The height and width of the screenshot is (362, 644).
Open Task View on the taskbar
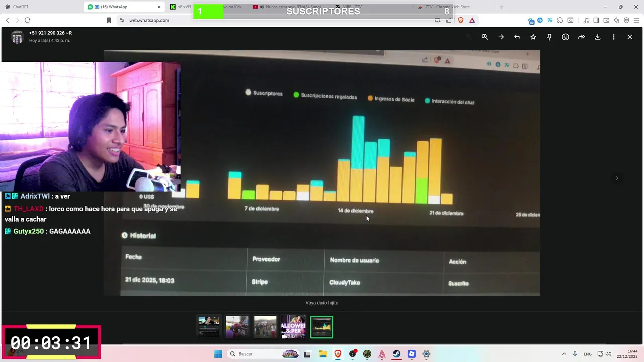(x=307, y=354)
